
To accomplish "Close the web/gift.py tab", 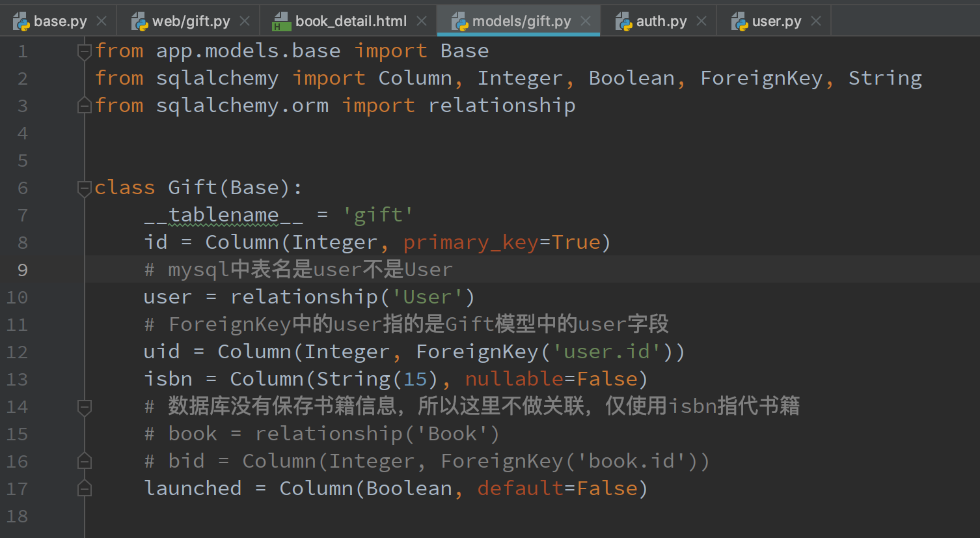I will 245,21.
